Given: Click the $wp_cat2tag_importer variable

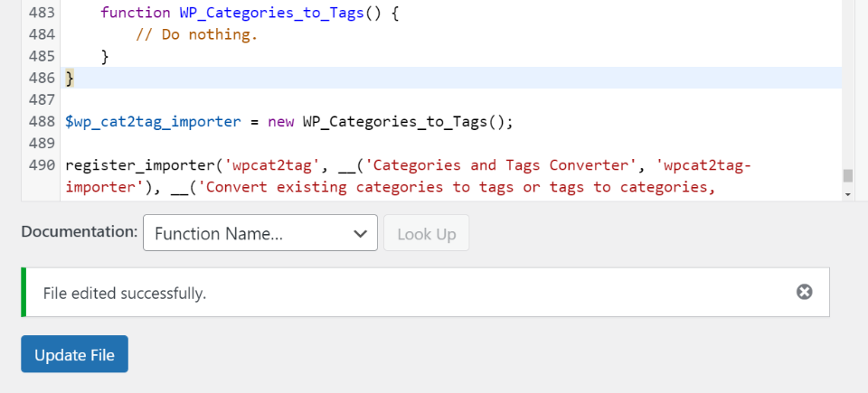Looking at the screenshot, I should pyautogui.click(x=153, y=122).
